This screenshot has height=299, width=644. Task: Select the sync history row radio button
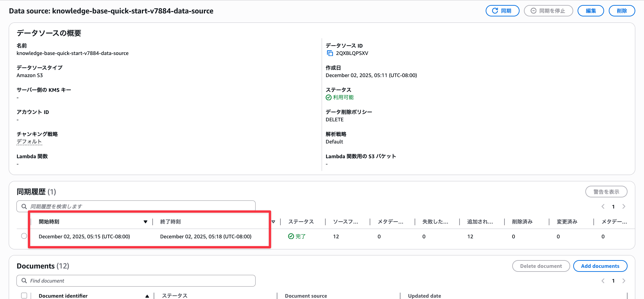pos(24,236)
